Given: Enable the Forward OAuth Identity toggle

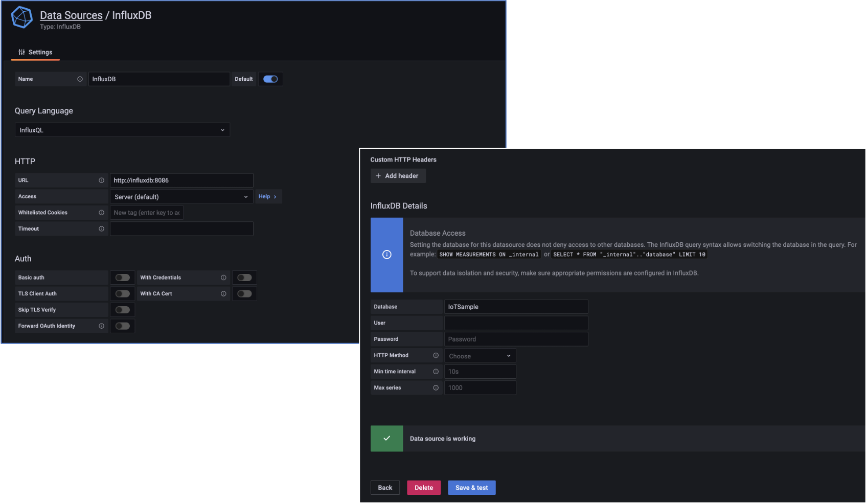Looking at the screenshot, I should [123, 326].
